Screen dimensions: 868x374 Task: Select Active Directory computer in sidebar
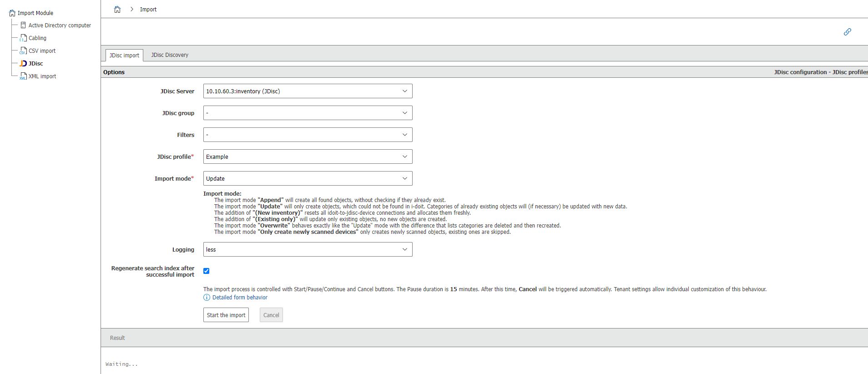point(60,25)
